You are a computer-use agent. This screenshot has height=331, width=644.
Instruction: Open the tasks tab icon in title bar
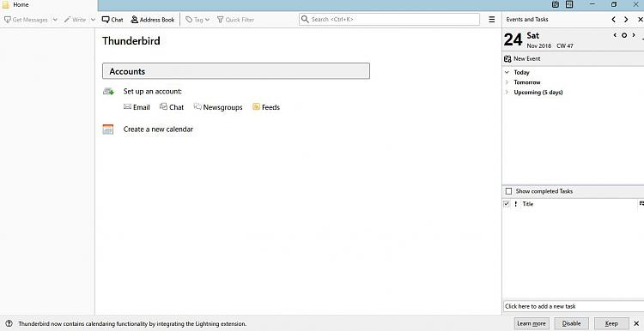(569, 4)
